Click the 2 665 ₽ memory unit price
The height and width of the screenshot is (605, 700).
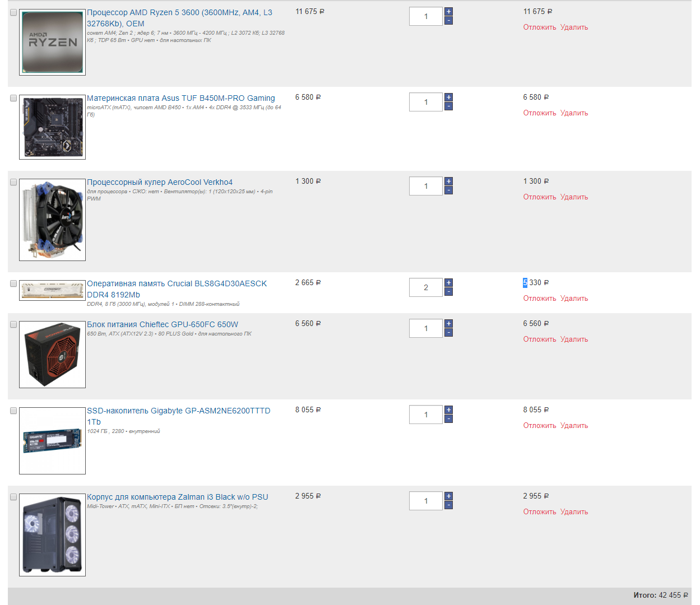[308, 283]
